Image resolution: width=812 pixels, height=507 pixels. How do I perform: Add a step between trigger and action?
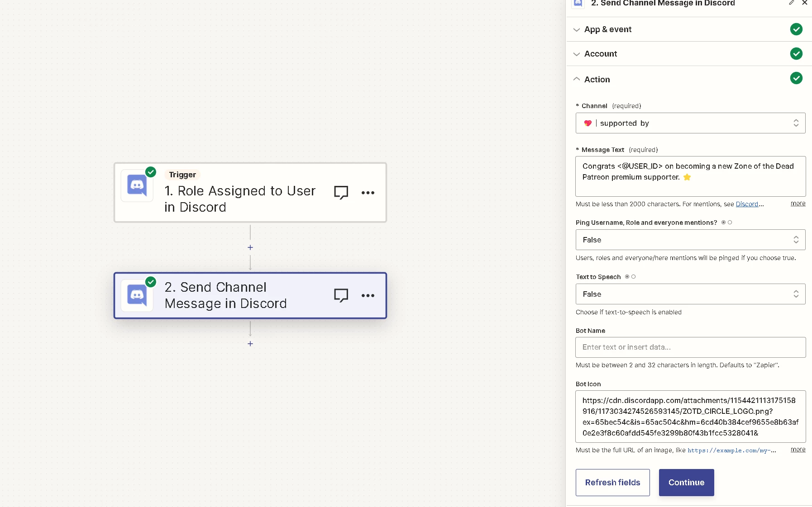click(x=250, y=247)
